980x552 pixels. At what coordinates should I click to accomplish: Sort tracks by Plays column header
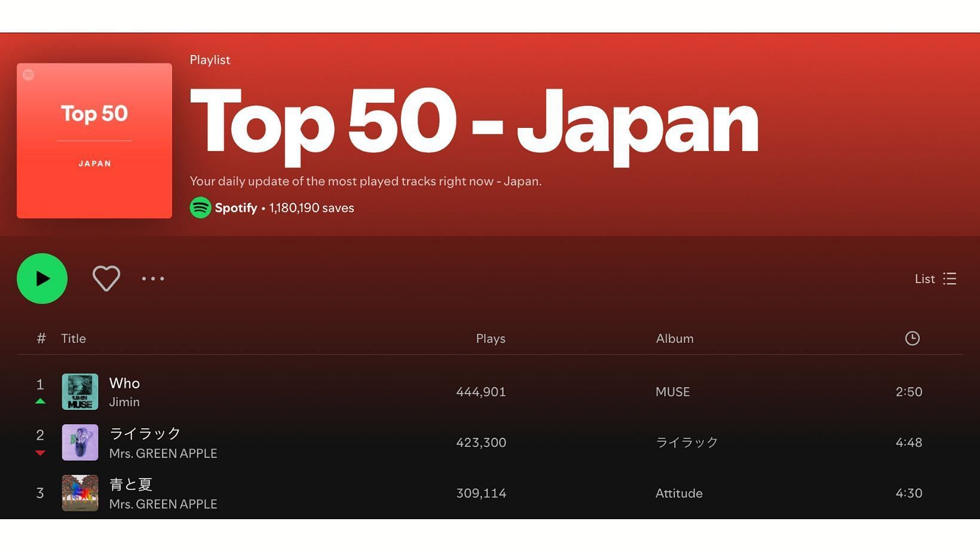tap(491, 338)
